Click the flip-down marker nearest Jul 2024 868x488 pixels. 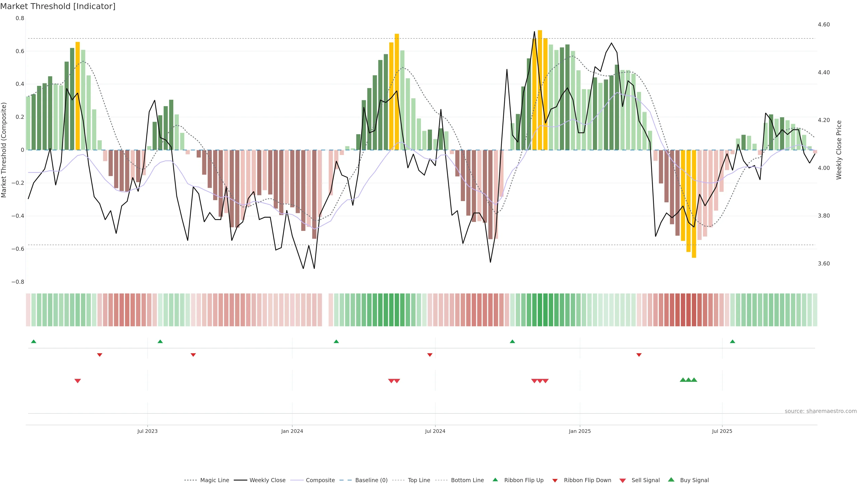pyautogui.click(x=430, y=355)
